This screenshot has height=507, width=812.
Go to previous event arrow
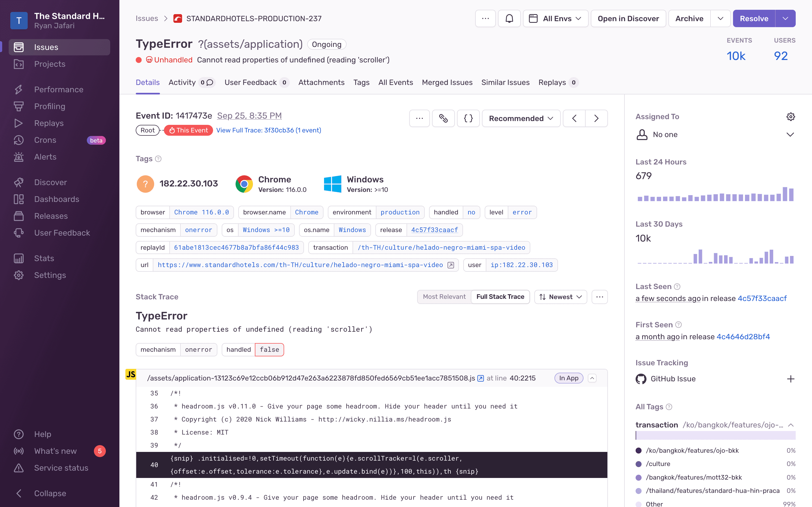coord(574,118)
